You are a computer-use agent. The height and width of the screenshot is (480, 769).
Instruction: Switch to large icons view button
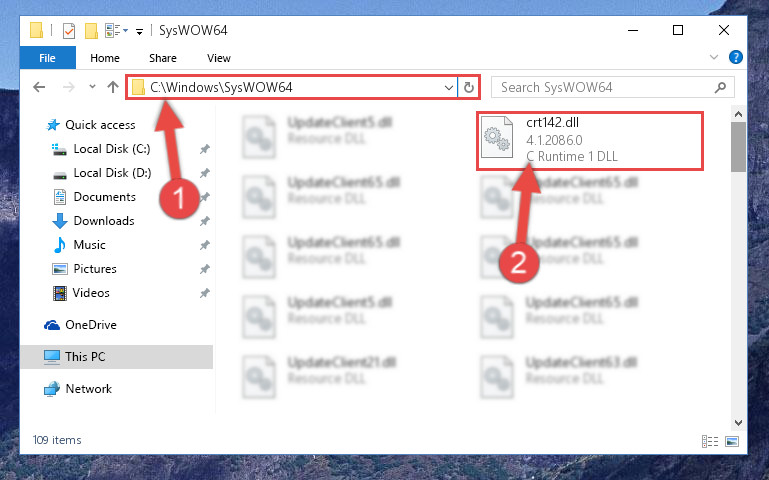pos(732,441)
